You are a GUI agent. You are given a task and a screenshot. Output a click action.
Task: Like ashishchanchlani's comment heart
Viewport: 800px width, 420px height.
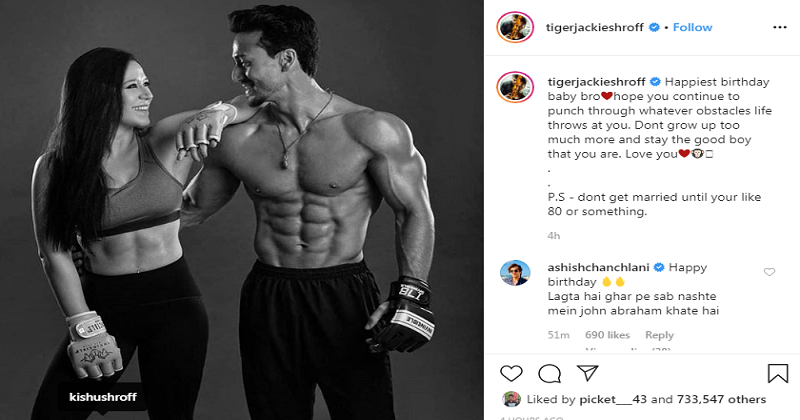pos(769,272)
